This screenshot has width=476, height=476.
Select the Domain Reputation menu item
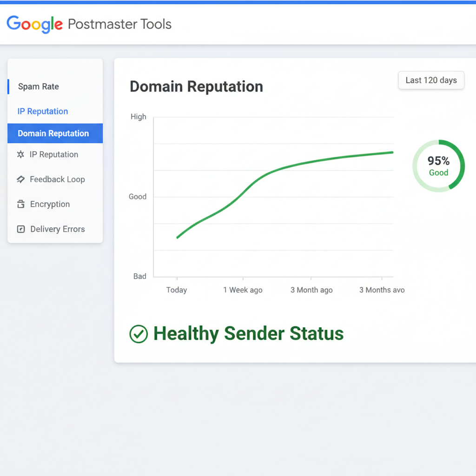click(53, 133)
